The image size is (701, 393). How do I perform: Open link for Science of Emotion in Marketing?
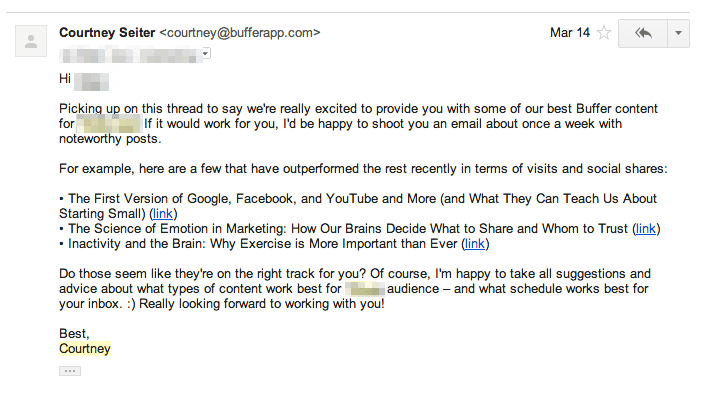(x=646, y=228)
